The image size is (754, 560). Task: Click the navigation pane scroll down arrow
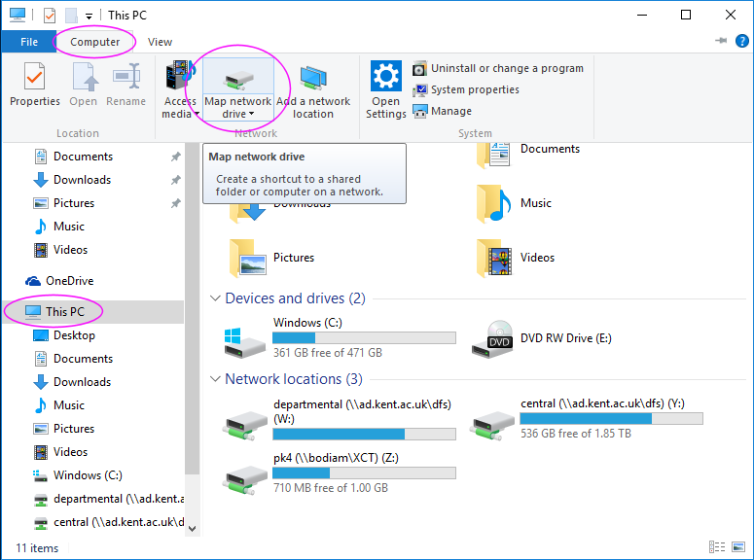pyautogui.click(x=193, y=529)
